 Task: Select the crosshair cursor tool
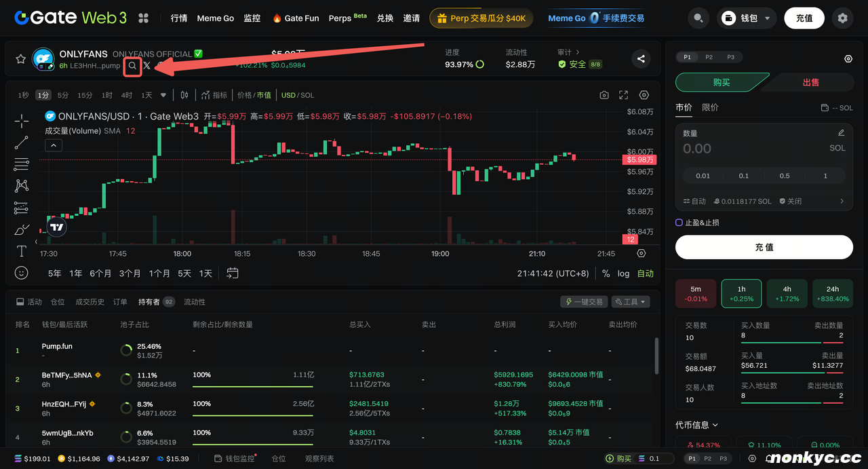click(x=22, y=121)
